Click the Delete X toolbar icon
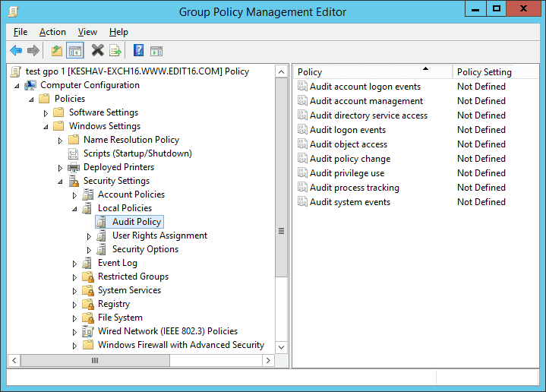Image resolution: width=546 pixels, height=392 pixels. [97, 51]
